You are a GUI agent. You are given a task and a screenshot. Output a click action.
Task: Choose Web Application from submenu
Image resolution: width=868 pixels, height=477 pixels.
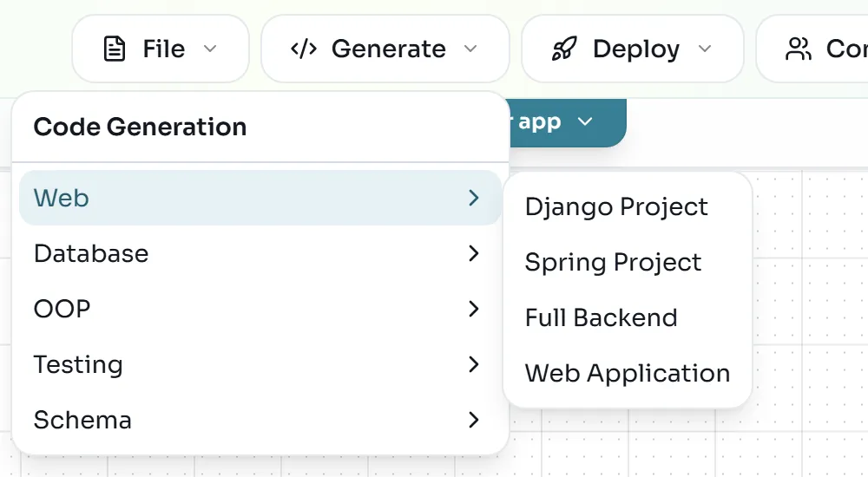[x=628, y=374]
